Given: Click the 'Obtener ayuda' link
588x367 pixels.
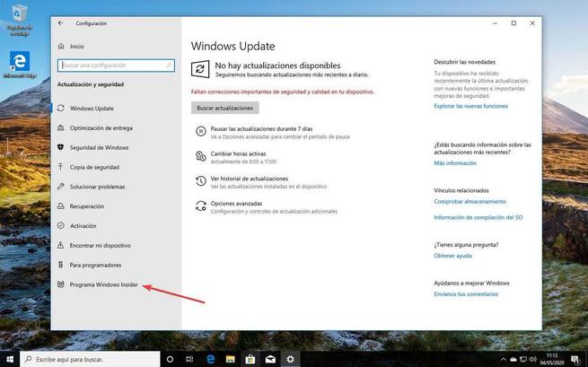Looking at the screenshot, I should tap(452, 256).
